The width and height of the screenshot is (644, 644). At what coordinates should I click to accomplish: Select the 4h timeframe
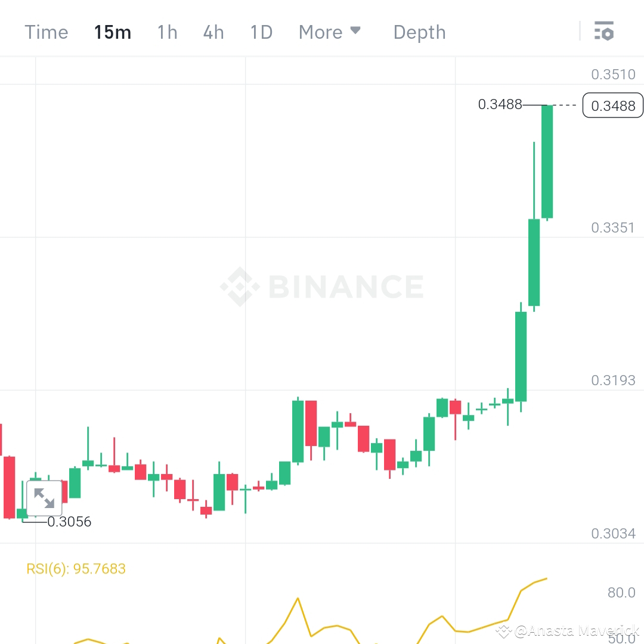click(x=213, y=32)
